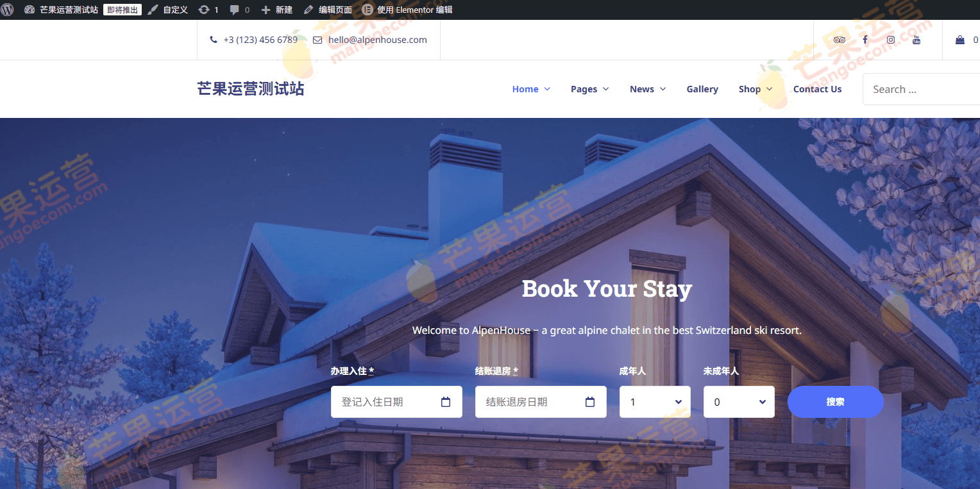
Task: Open the Gallery menu item
Action: point(702,89)
